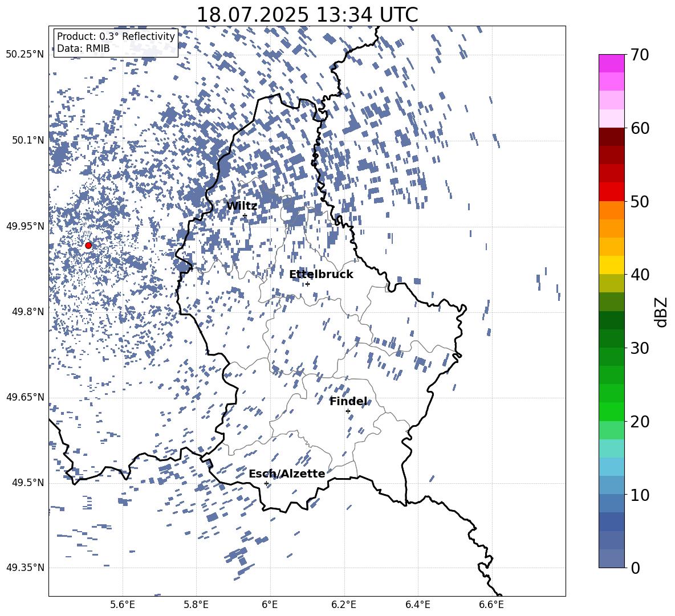Click the Ettelbruck city label
The width and height of the screenshot is (675, 616).
click(321, 275)
